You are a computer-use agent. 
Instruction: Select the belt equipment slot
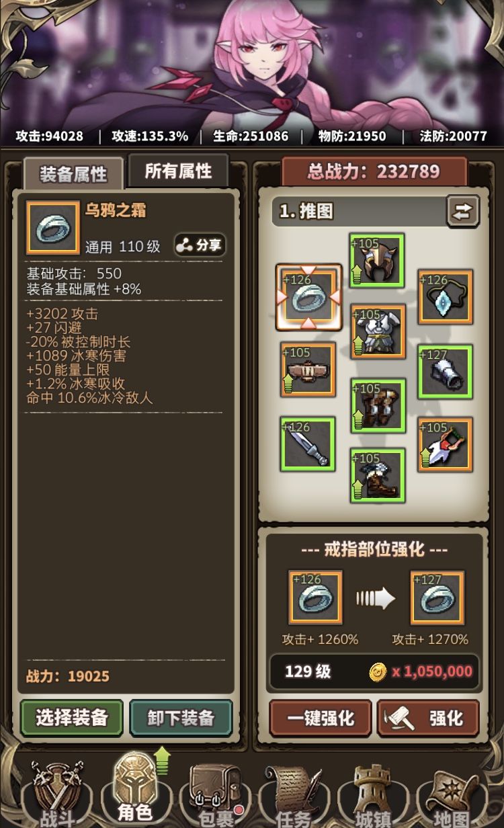coord(308,369)
